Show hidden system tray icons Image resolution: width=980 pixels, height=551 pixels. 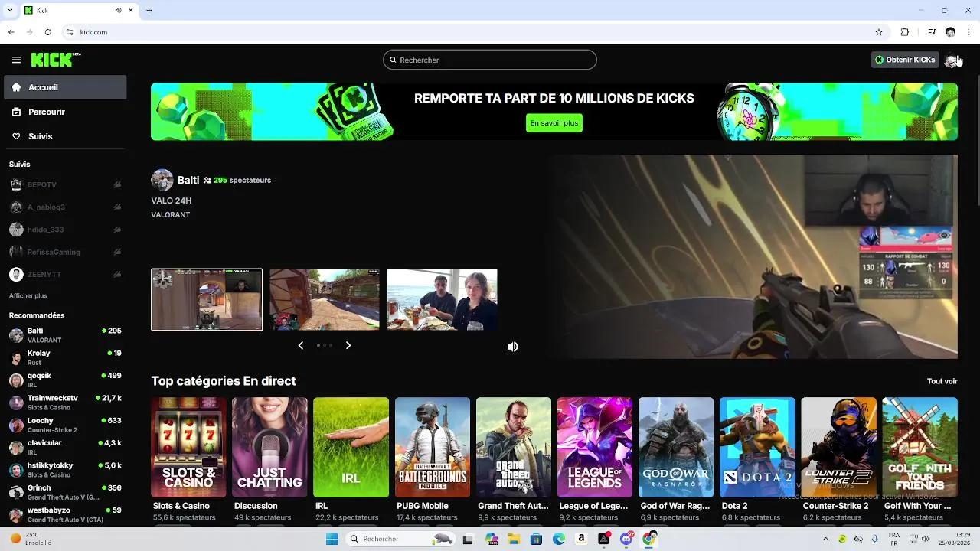825,539
